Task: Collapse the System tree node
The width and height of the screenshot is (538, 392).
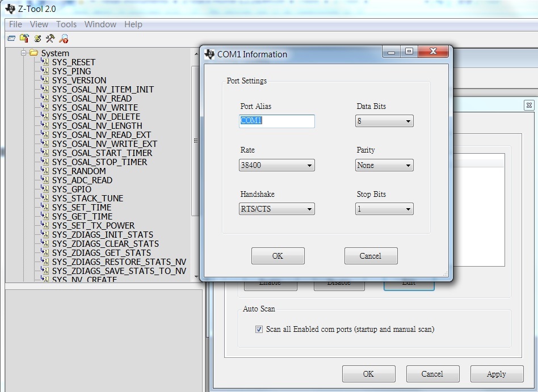Action: pos(23,53)
